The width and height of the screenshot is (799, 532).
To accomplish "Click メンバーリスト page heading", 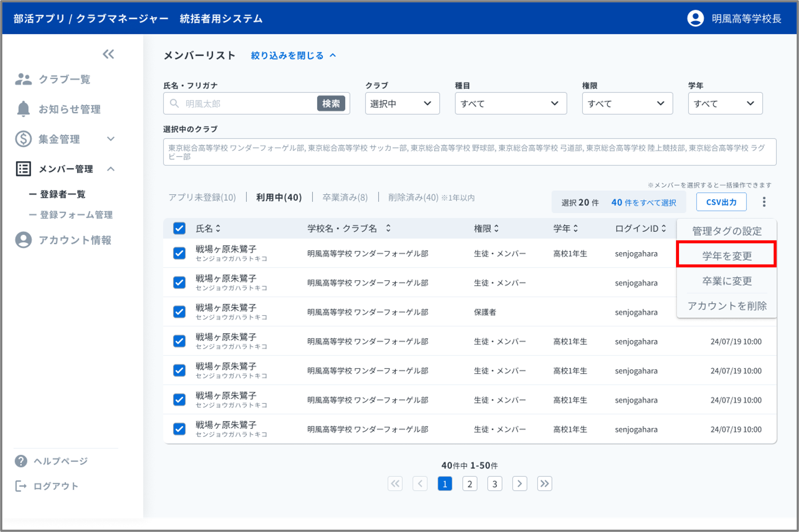I will pos(199,55).
